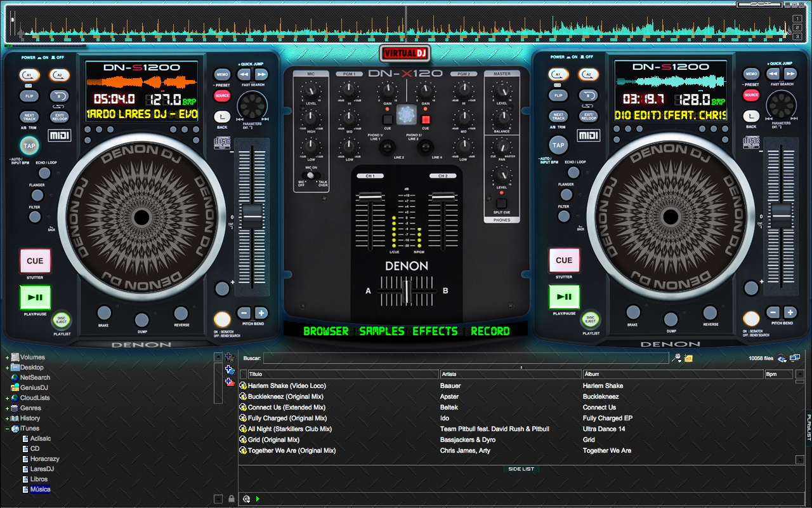Open MIDI settings on the right deck

[x=589, y=135]
